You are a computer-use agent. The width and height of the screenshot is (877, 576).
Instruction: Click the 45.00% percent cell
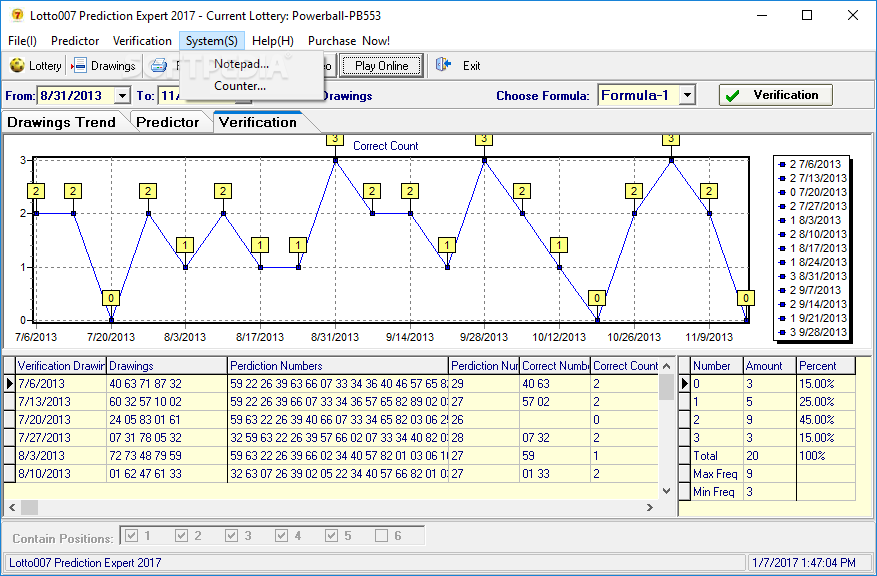pyautogui.click(x=826, y=419)
